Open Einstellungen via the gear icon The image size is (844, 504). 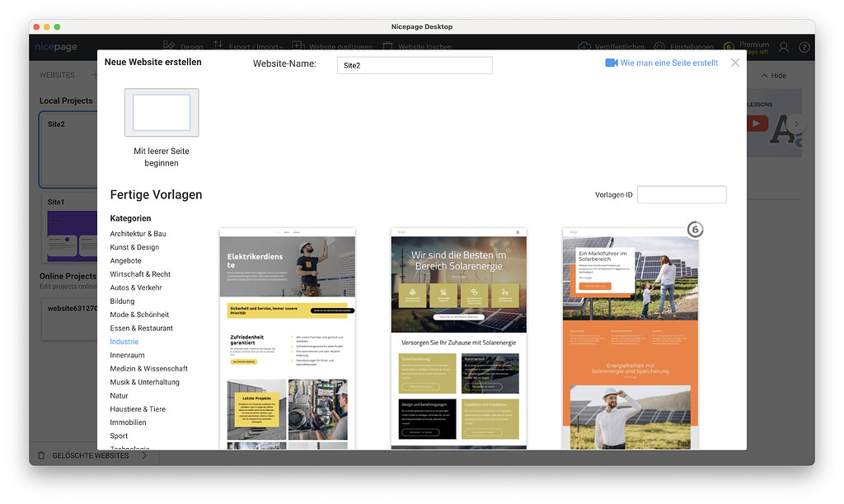click(659, 46)
